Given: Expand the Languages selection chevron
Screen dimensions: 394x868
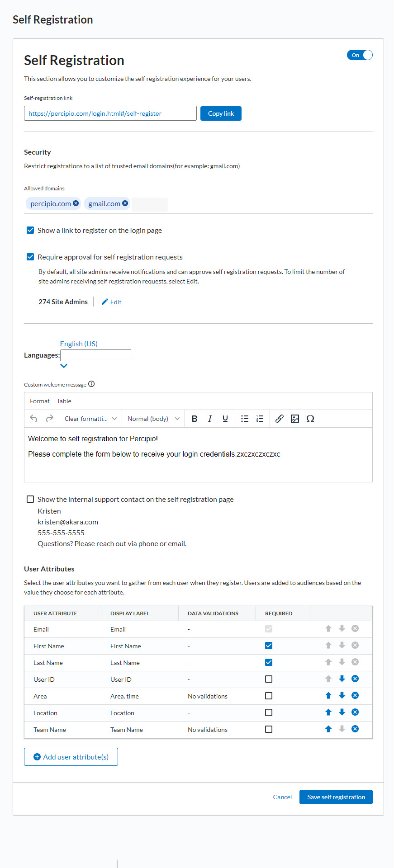Looking at the screenshot, I should tap(63, 365).
